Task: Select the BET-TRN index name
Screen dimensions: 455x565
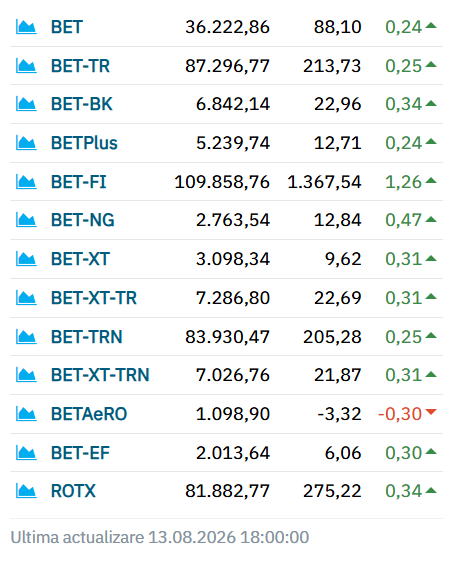Action: (x=87, y=337)
